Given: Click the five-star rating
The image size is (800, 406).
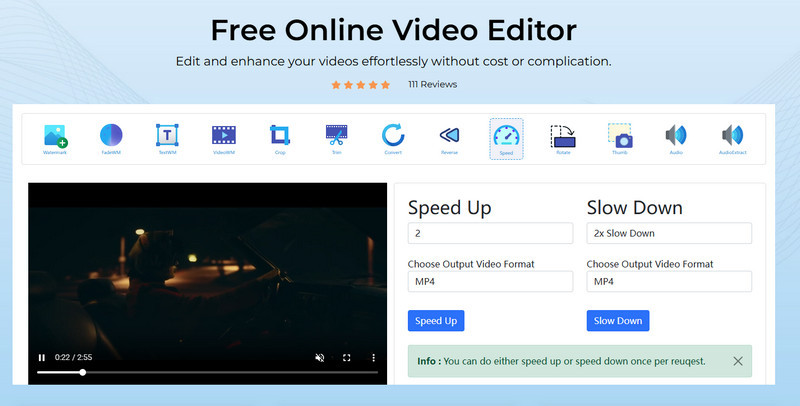Looking at the screenshot, I should 360,85.
